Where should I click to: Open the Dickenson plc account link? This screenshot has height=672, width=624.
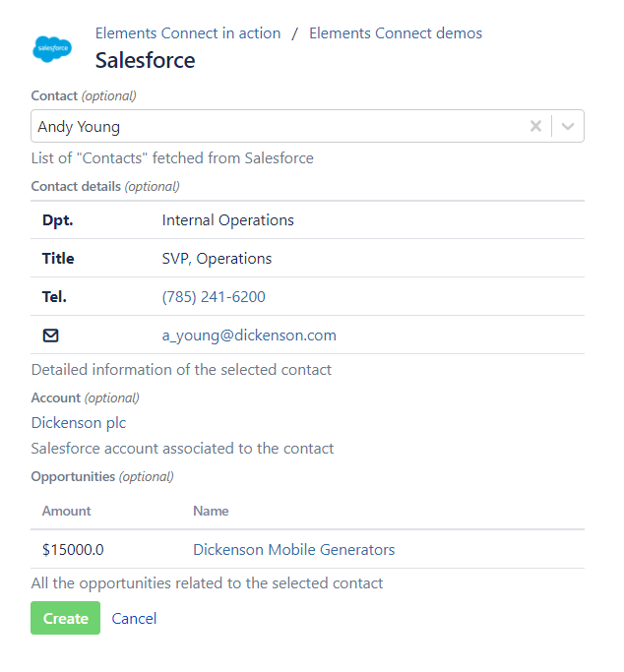(x=79, y=423)
